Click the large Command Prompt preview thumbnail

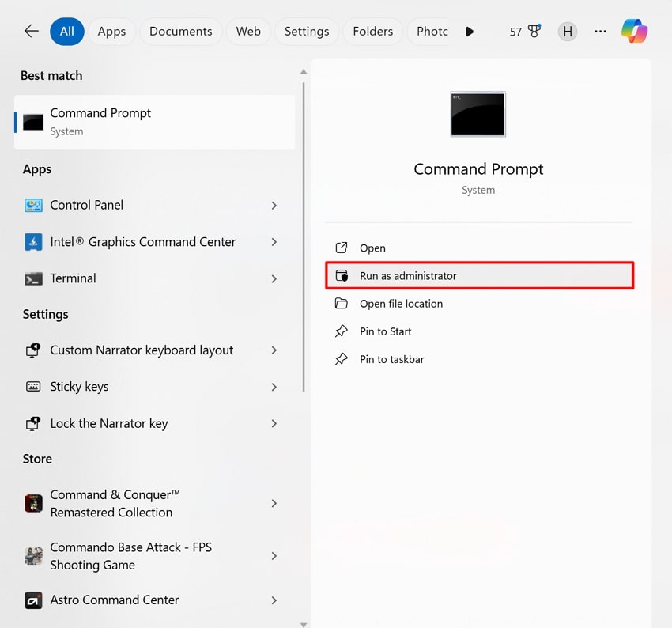478,114
